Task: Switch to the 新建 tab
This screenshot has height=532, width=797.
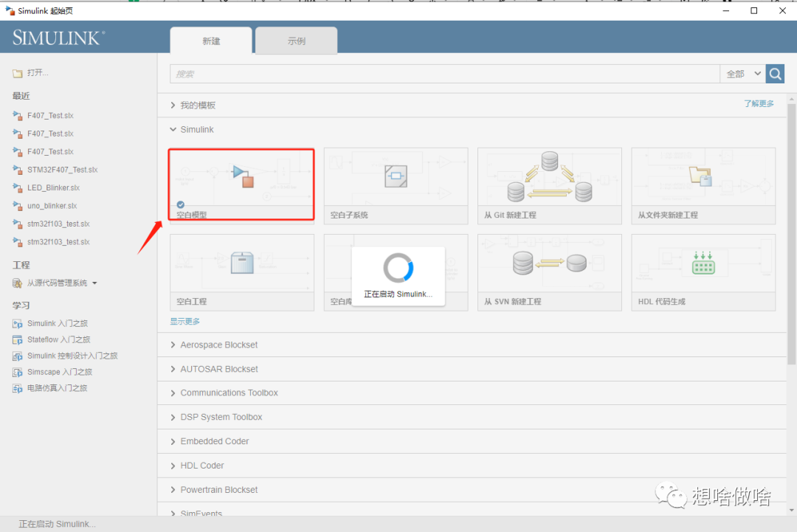Action: pos(211,41)
